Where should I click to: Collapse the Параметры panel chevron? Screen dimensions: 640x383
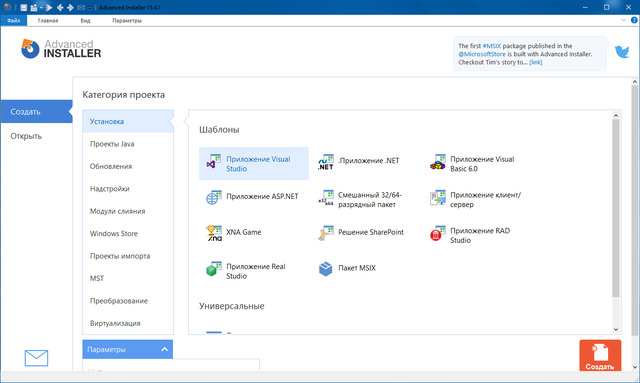click(x=164, y=349)
